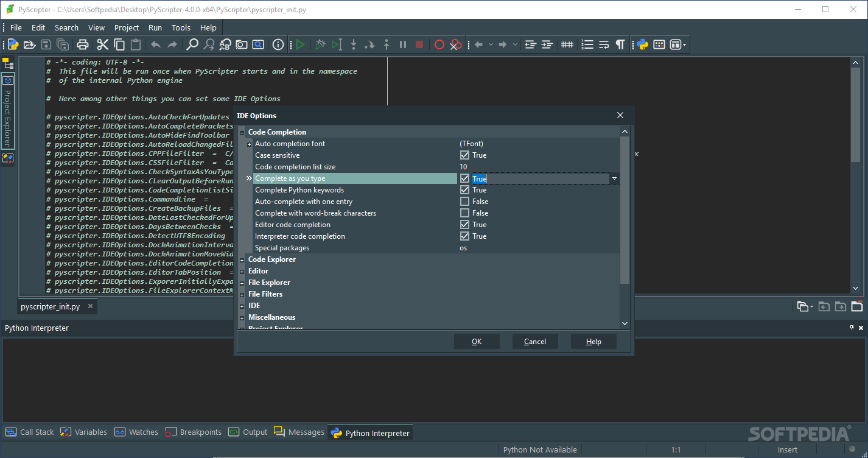Open the Code Explorer side panel icon

8,158
